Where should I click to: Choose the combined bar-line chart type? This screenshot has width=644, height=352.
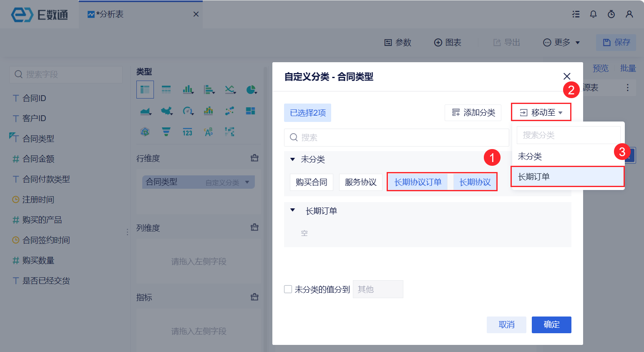[209, 111]
